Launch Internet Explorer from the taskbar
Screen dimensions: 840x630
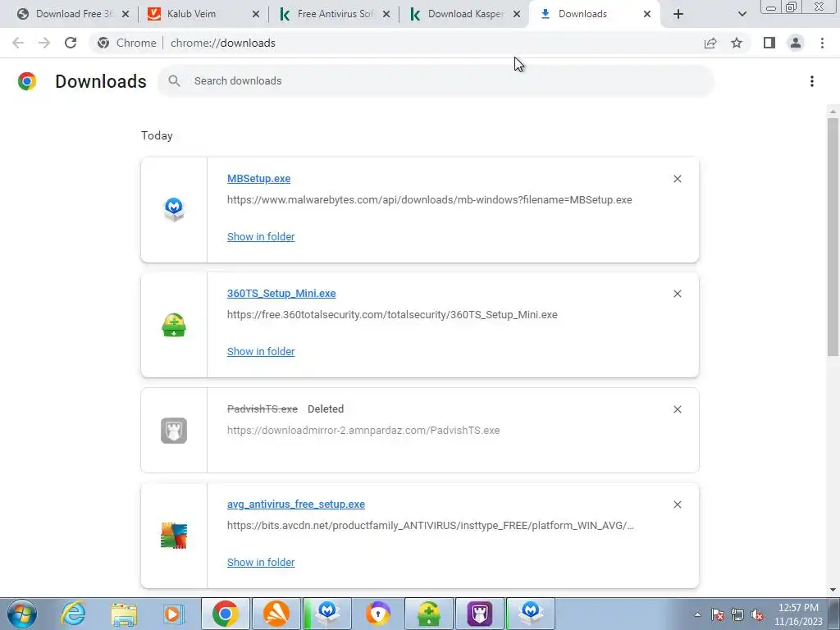tap(73, 614)
